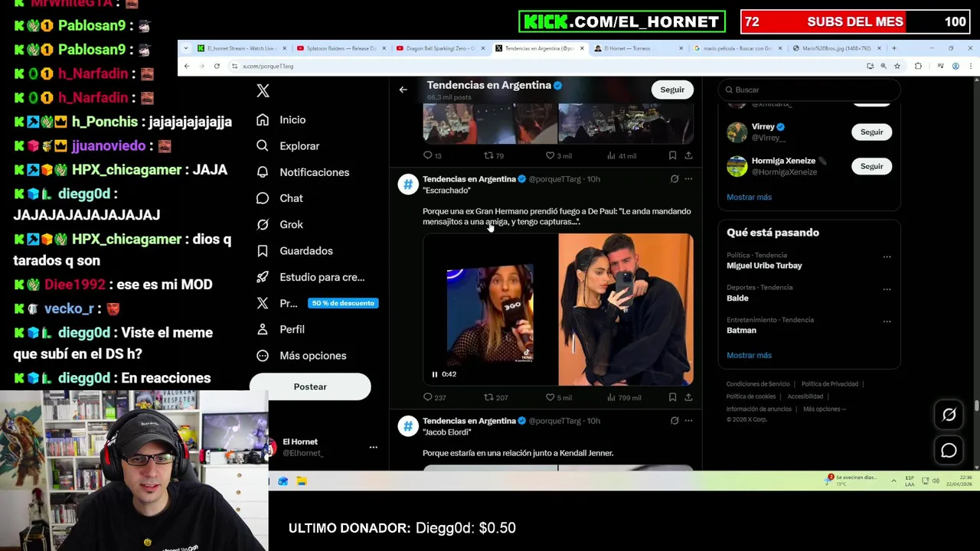Open Condiciones de Servicio link
The image size is (980, 551).
tap(758, 384)
